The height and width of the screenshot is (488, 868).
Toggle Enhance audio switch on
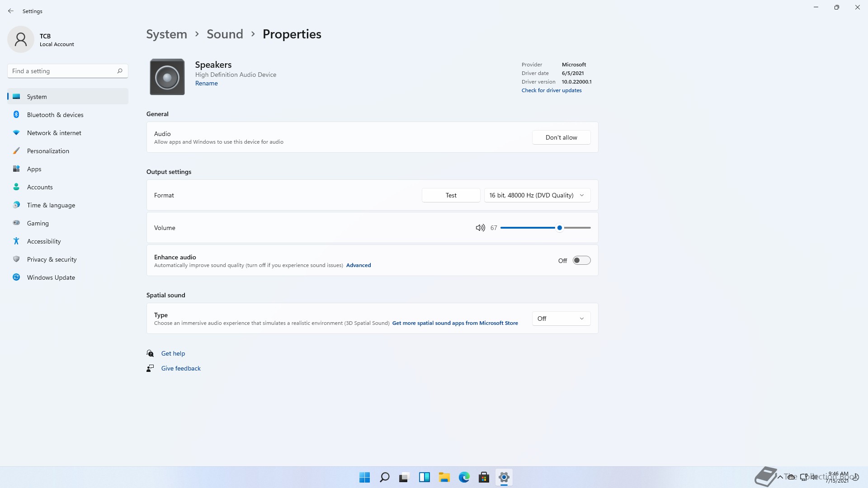581,260
